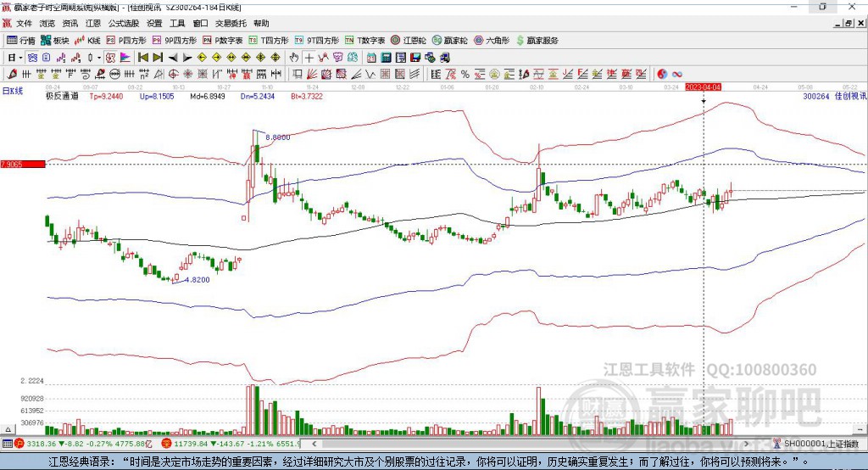Open the 帮助 menu
The width and height of the screenshot is (868, 470).
coord(261,23)
